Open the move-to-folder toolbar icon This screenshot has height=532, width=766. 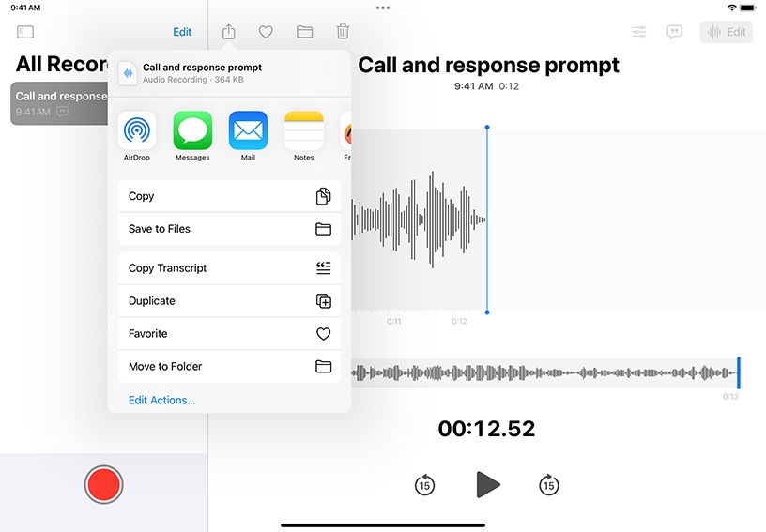click(304, 32)
